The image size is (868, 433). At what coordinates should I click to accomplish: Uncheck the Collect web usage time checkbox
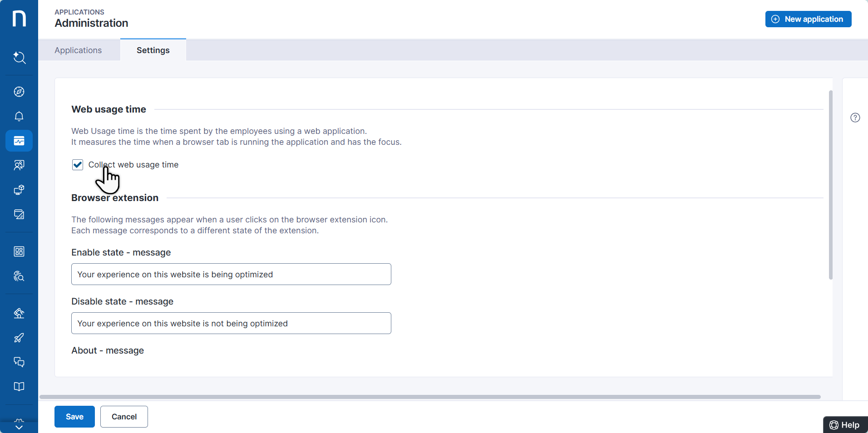(78, 165)
